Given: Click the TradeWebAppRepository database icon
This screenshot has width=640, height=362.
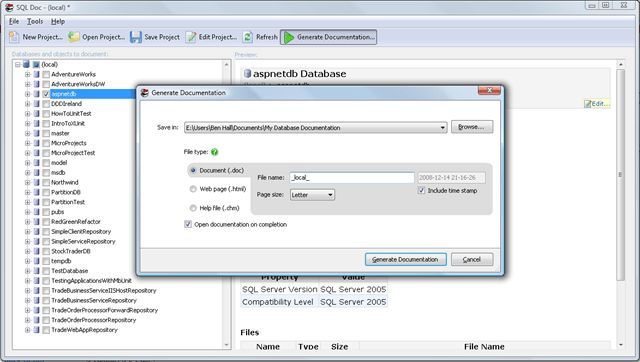Looking at the screenshot, I should tap(37, 330).
